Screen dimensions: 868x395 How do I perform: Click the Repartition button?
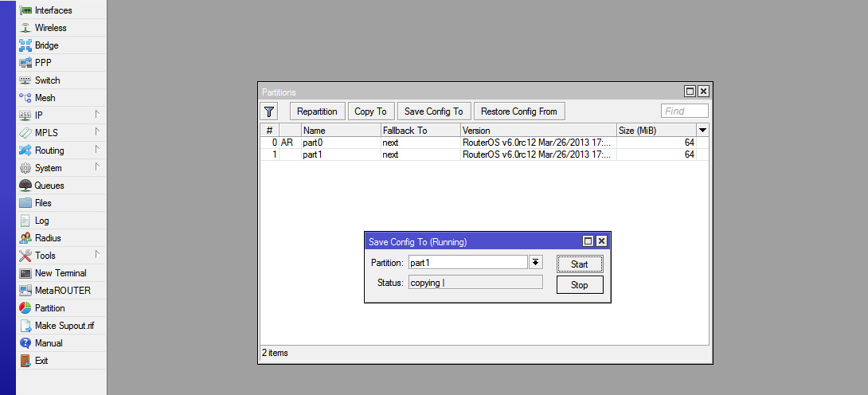pyautogui.click(x=317, y=111)
